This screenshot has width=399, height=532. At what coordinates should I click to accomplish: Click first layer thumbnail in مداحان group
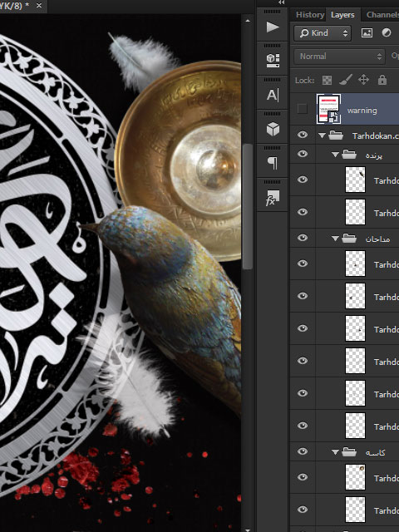pyautogui.click(x=355, y=264)
